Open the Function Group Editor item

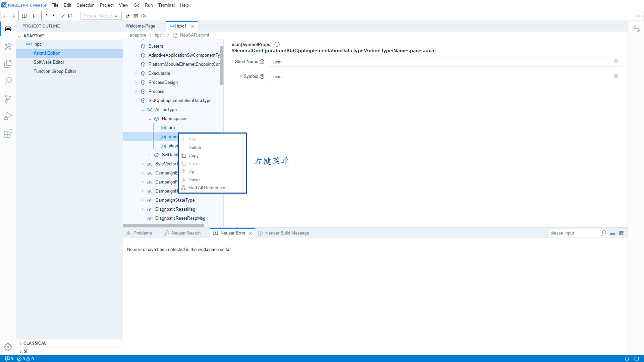pos(55,71)
